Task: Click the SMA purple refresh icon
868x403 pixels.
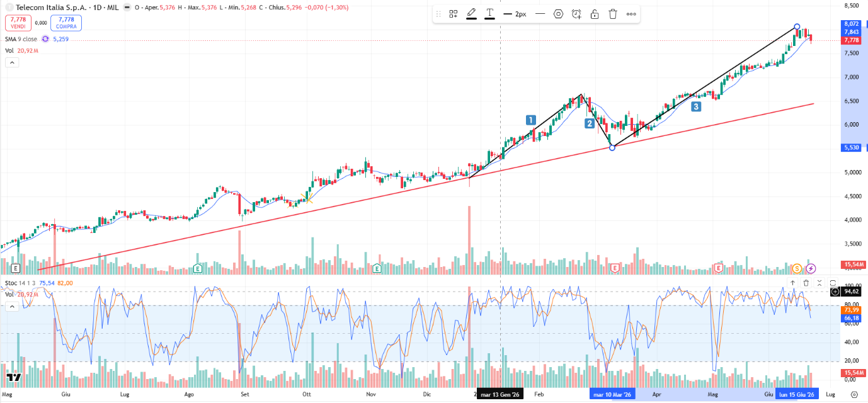Action: click(45, 39)
